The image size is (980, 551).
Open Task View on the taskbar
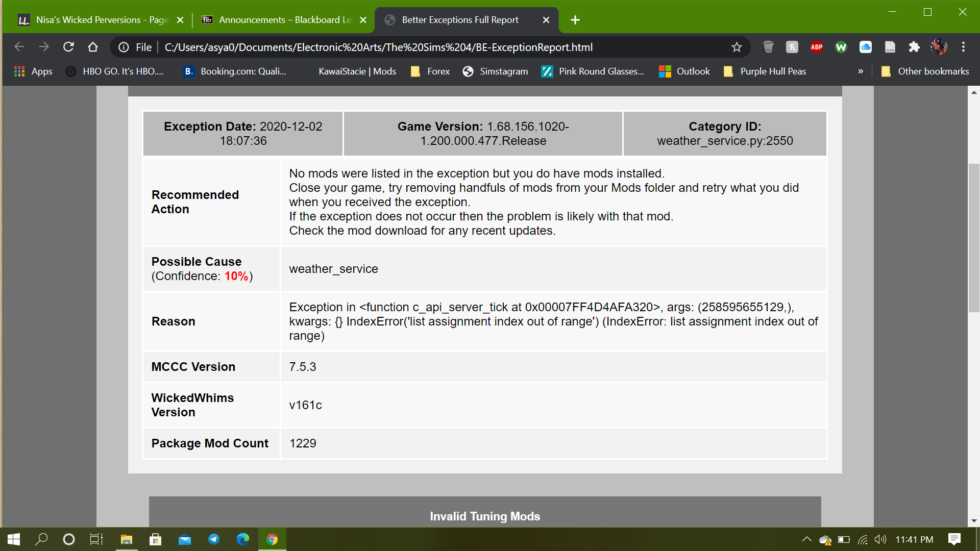[96, 539]
